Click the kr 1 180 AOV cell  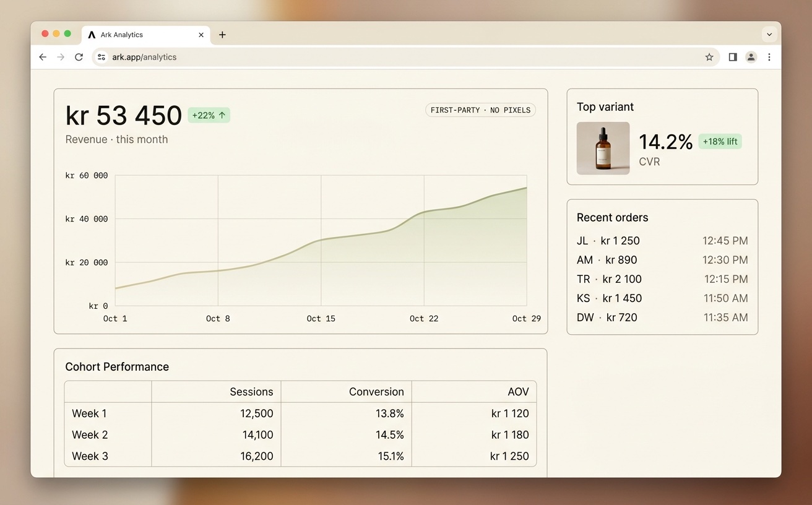pyautogui.click(x=511, y=434)
